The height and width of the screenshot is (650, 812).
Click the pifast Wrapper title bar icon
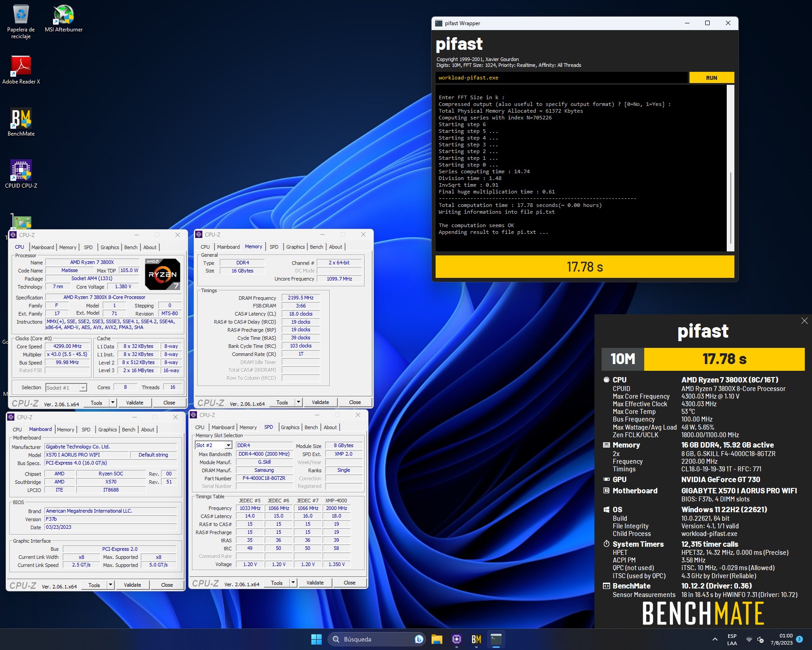point(439,23)
